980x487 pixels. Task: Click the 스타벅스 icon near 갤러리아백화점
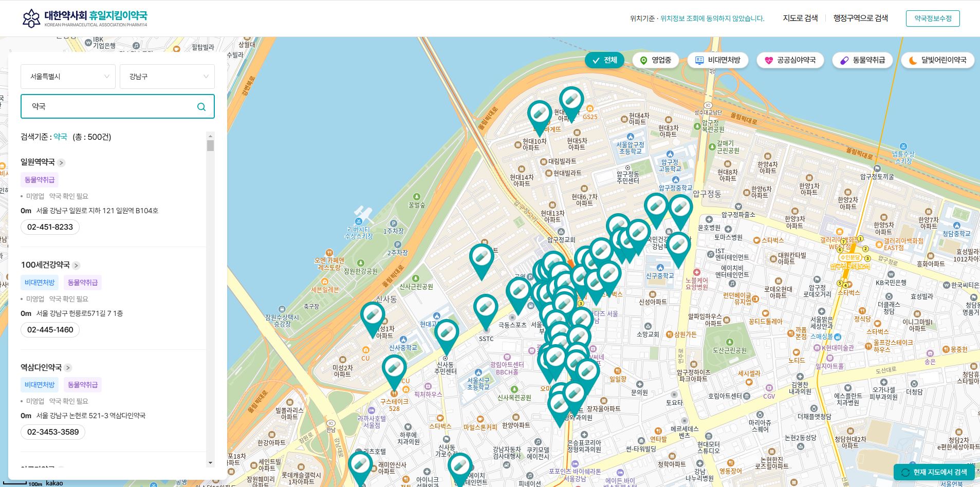tap(756, 240)
